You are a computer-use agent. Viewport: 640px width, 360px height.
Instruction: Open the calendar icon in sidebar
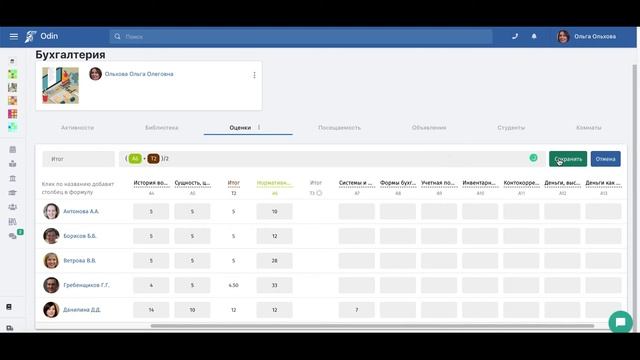pos(13,149)
